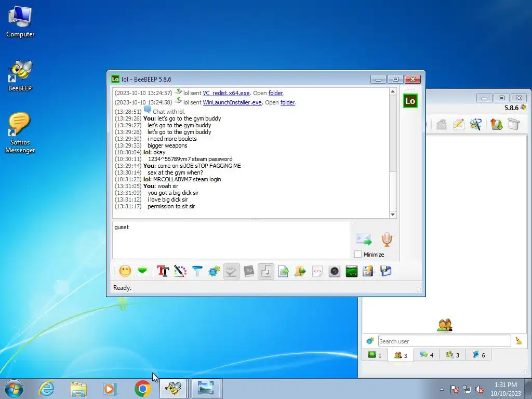Screen dimensions: 532x399
Task: Click chat scrollbar up arrow
Action: click(x=393, y=91)
